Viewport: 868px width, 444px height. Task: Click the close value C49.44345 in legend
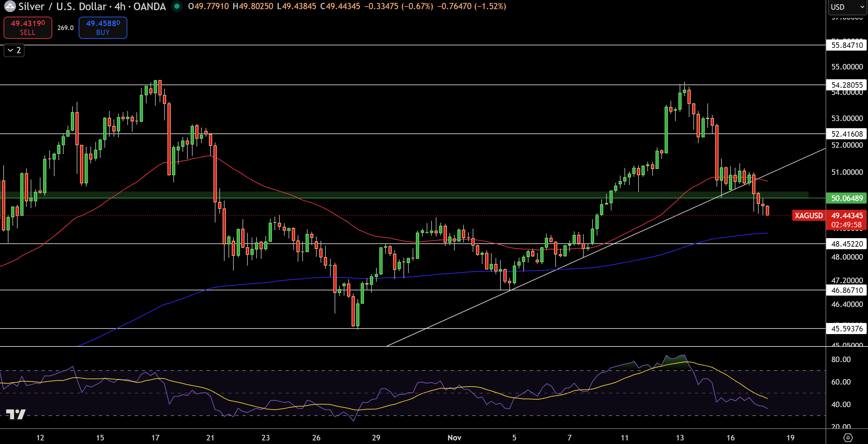tap(342, 6)
